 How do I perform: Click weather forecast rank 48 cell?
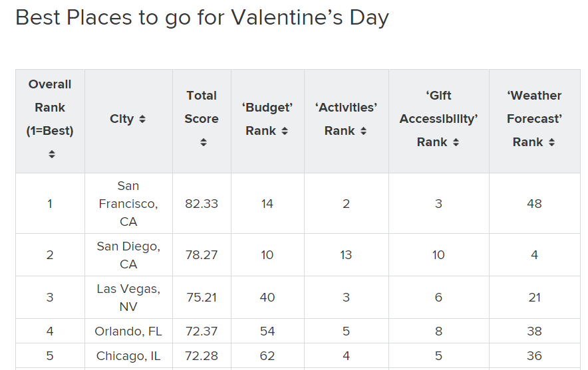(x=534, y=204)
